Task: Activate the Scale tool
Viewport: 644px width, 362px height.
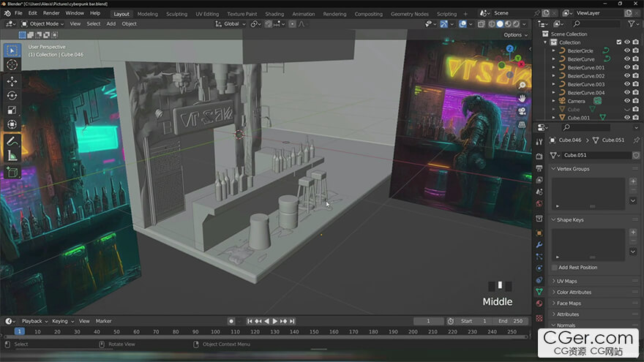Action: (x=12, y=110)
